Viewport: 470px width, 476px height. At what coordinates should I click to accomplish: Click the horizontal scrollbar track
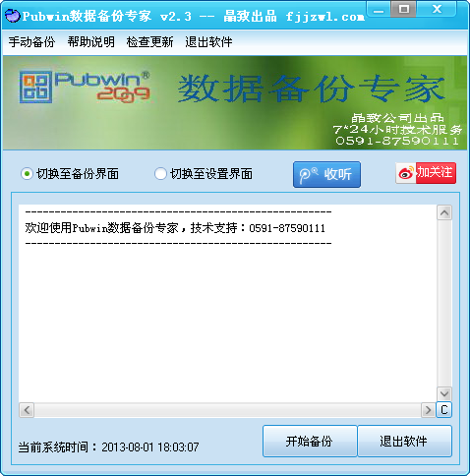coord(227,410)
